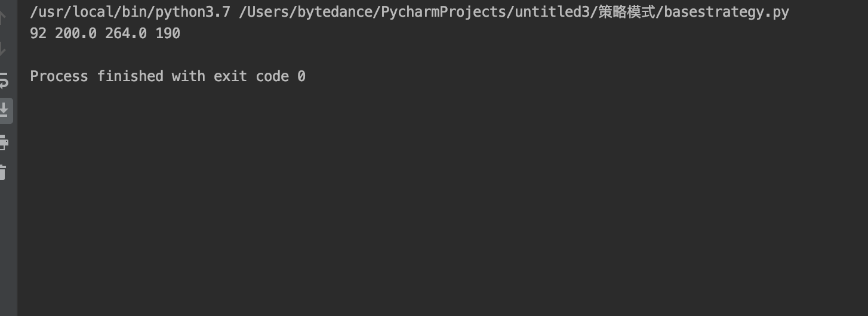The height and width of the screenshot is (316, 868).
Task: Place cursor on the 190 output value
Action: point(168,33)
